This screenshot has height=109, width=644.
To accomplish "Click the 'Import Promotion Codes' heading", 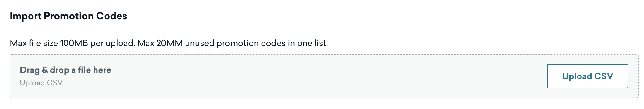I will pos(68,16).
